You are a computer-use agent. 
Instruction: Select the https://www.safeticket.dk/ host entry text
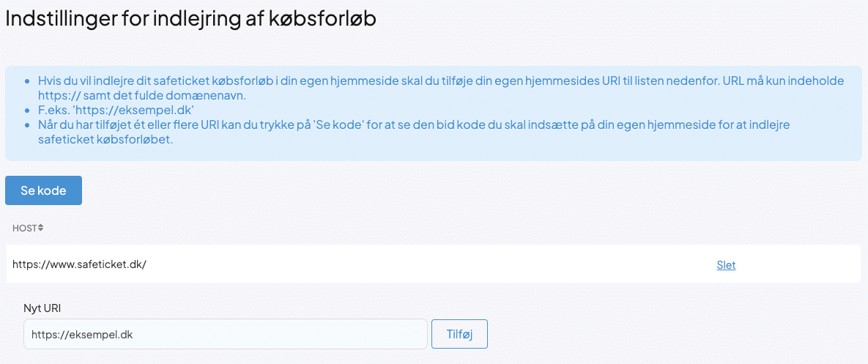pyautogui.click(x=80, y=264)
